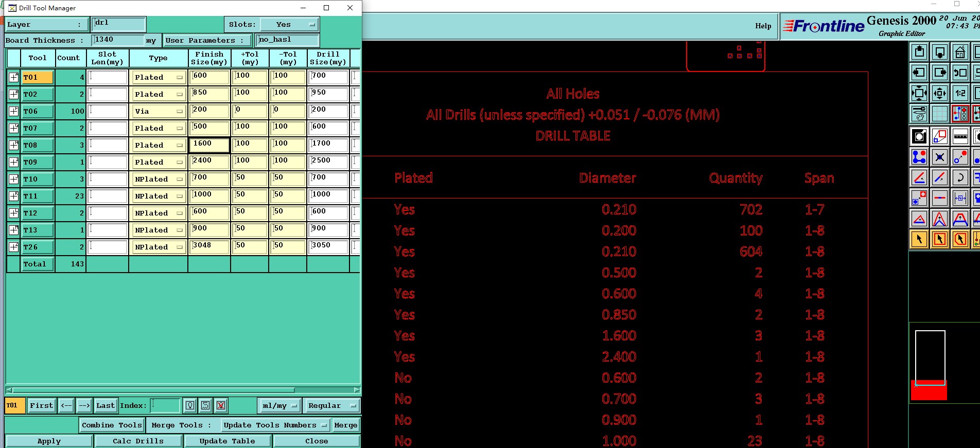
Task: Open the wrench and palette options icon
Action: pos(919,114)
